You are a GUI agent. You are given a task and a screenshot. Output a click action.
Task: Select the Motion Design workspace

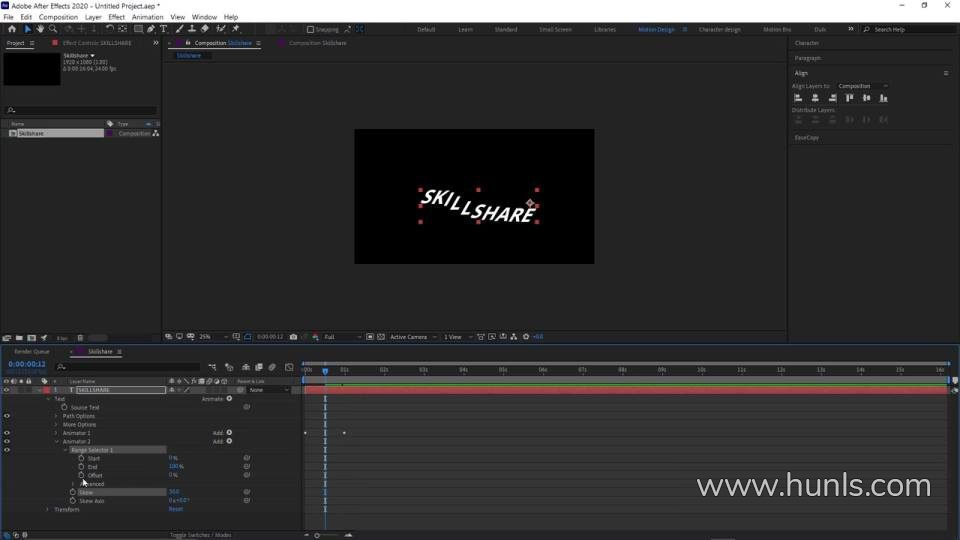pos(656,29)
